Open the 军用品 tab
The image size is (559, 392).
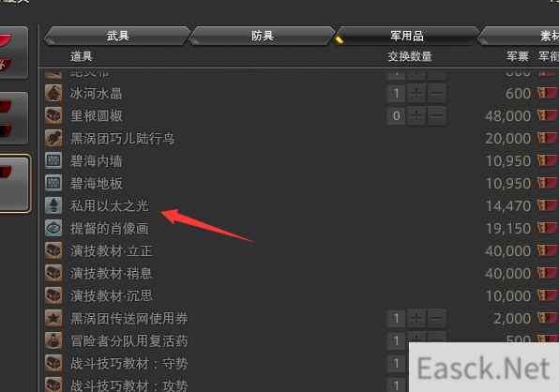(407, 36)
